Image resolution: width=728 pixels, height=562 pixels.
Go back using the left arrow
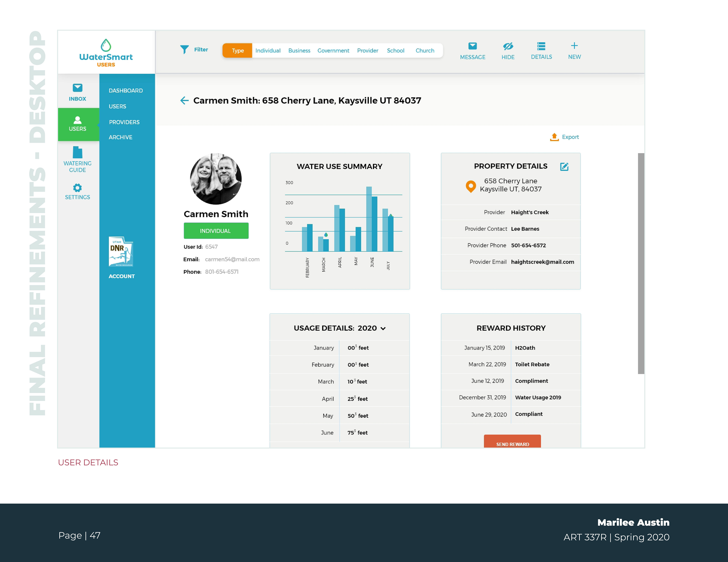pyautogui.click(x=184, y=100)
